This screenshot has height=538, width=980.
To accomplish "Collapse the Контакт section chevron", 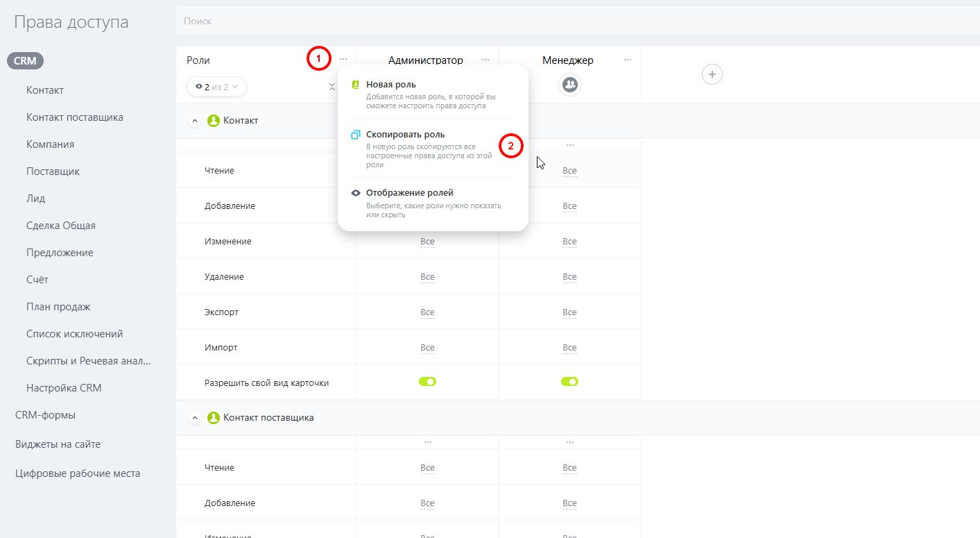I will click(195, 121).
